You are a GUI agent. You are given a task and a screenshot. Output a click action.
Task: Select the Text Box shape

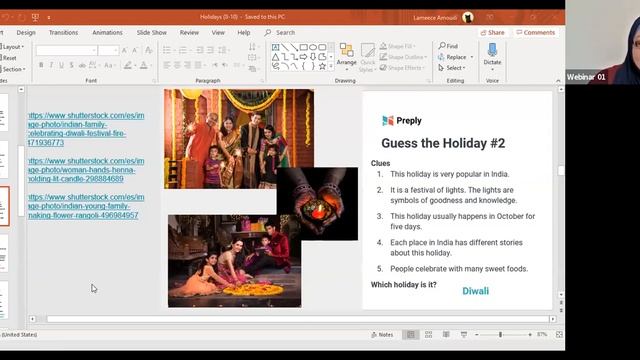276,47
